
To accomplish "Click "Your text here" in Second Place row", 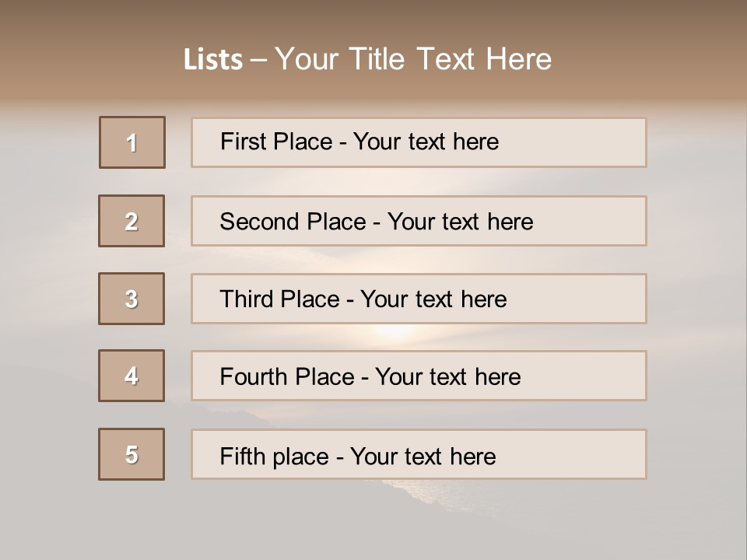I will [x=460, y=222].
